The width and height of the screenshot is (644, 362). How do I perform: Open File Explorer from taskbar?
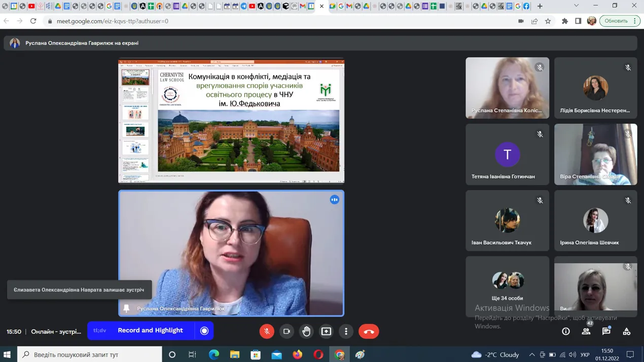click(x=234, y=354)
